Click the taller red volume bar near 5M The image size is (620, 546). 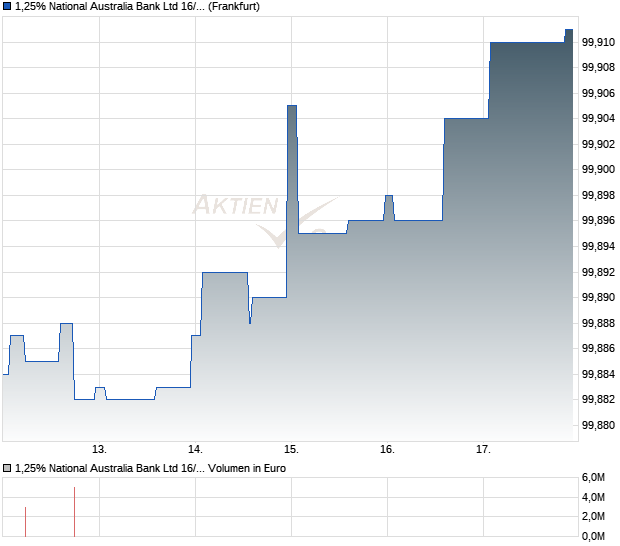pos(74,512)
